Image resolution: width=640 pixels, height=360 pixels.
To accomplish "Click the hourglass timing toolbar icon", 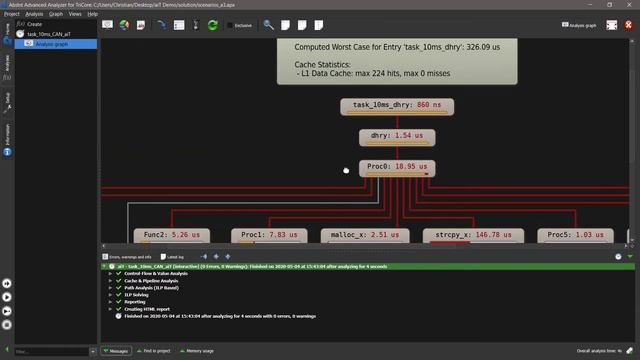I will point(196,25).
